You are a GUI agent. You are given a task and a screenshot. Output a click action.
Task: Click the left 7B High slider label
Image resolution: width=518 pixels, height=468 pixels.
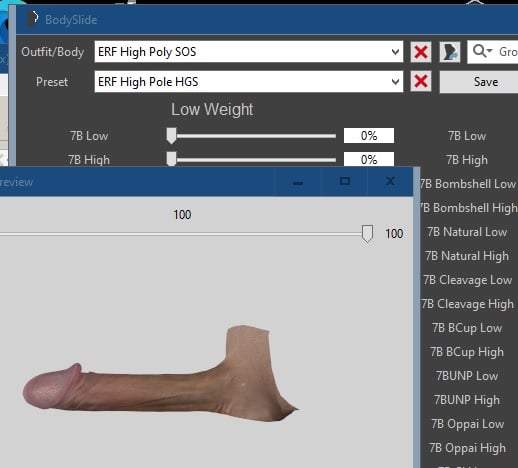pyautogui.click(x=89, y=160)
